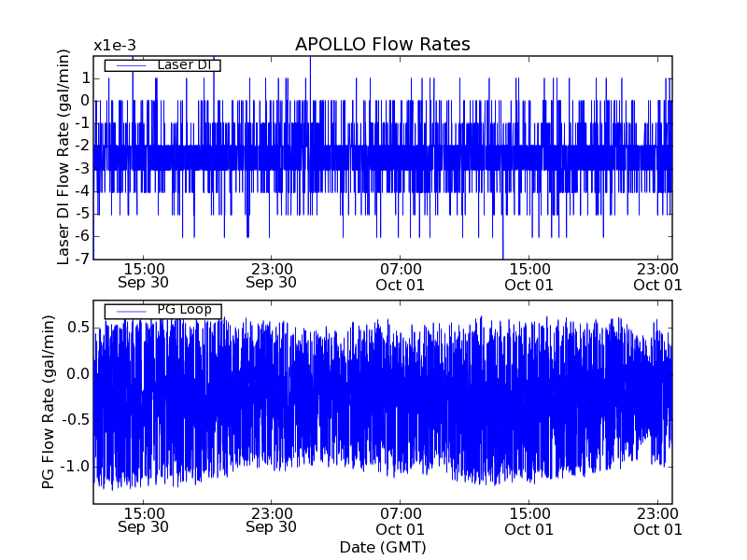Click the 23:00 Sep 30 tick in top plot
The image size is (747, 560).
point(271,275)
